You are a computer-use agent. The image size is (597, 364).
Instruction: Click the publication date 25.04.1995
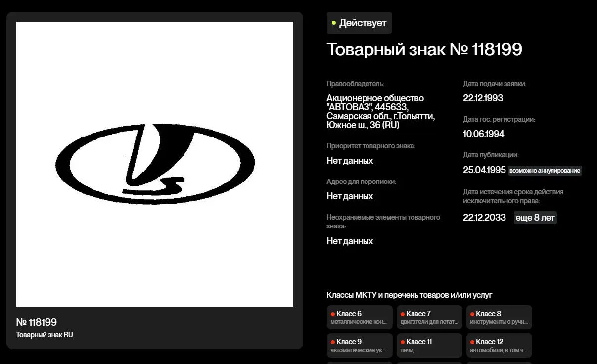(484, 170)
